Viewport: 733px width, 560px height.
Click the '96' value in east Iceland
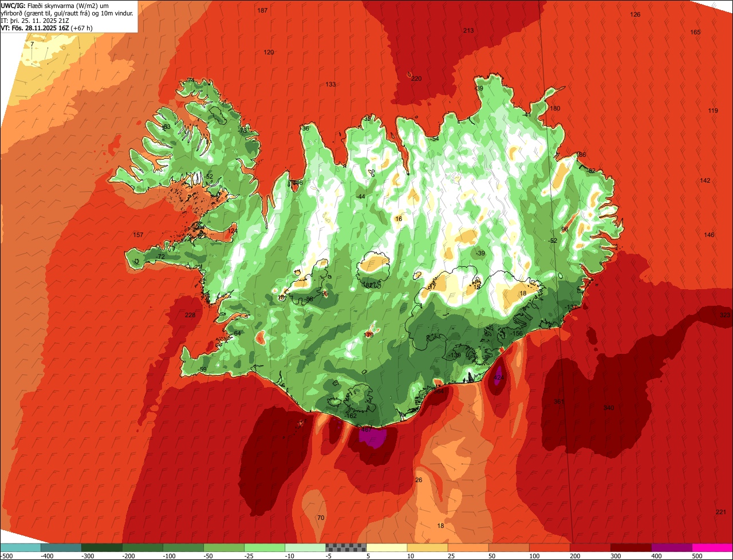click(564, 229)
